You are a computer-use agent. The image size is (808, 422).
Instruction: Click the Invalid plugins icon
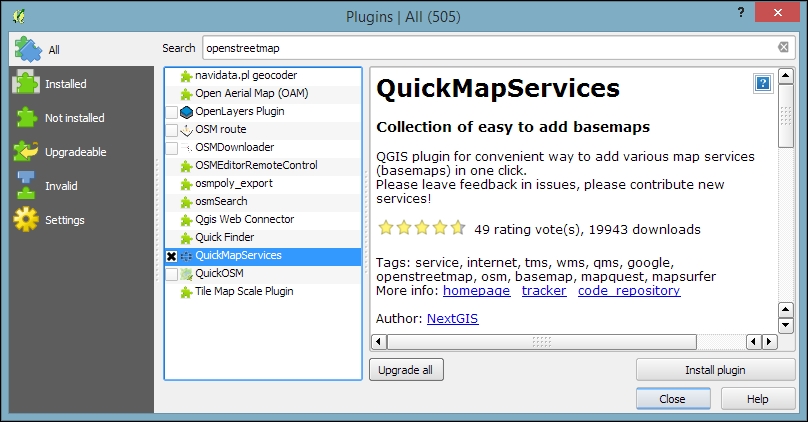click(26, 185)
